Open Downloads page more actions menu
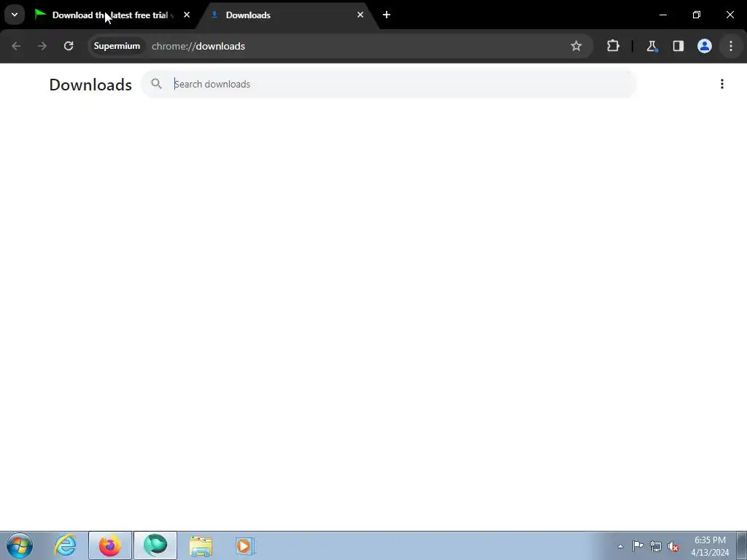The image size is (747, 560). click(x=721, y=84)
